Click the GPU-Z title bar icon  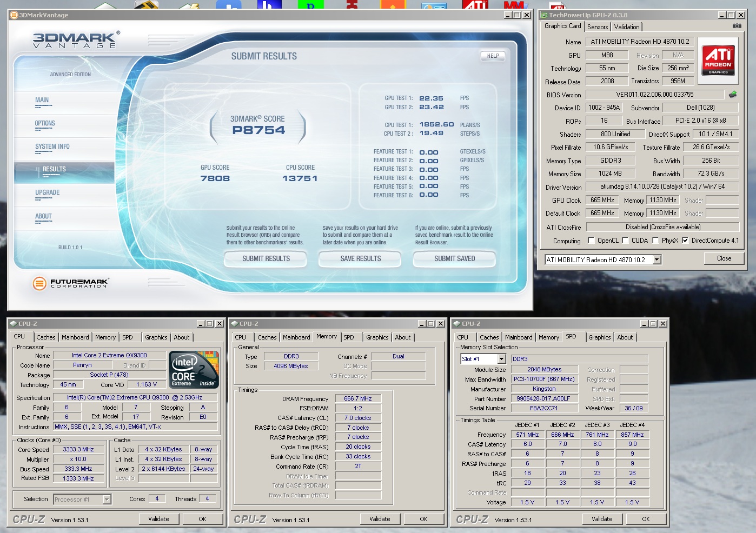(545, 15)
